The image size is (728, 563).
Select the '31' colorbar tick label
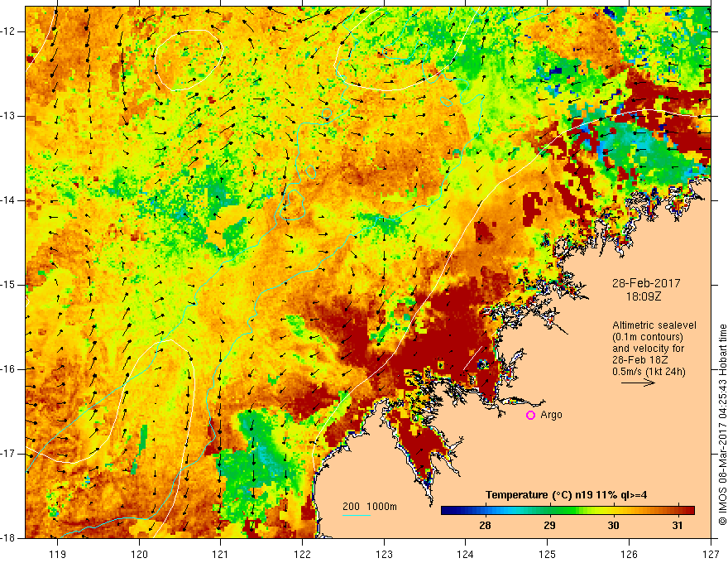pos(678,526)
